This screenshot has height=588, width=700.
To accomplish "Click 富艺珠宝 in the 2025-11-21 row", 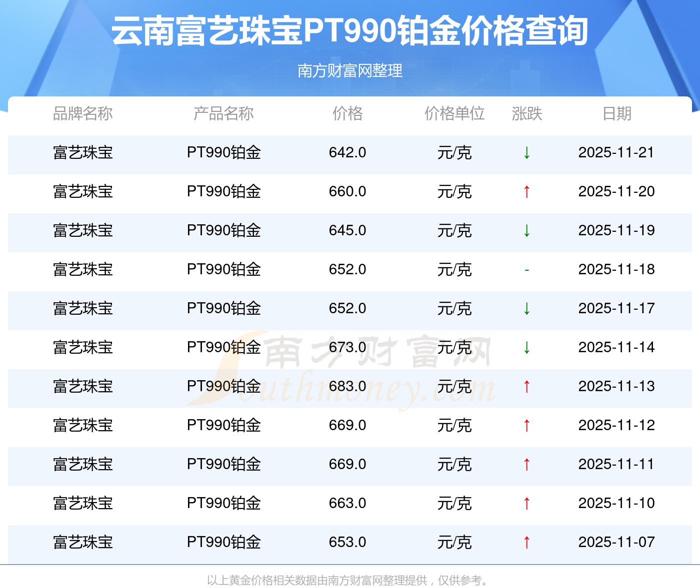I will [83, 152].
